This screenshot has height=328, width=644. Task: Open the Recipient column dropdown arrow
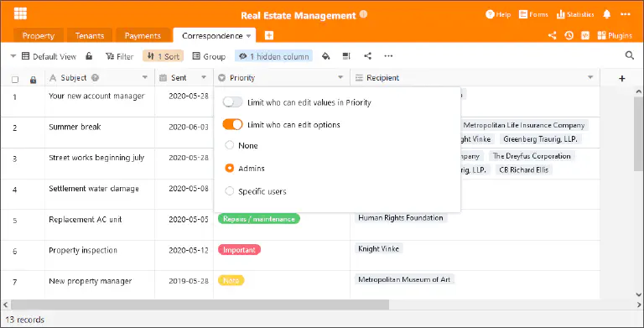(590, 77)
